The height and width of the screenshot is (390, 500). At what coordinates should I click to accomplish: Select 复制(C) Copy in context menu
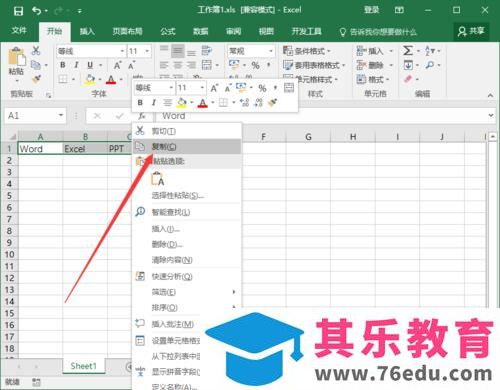(187, 147)
